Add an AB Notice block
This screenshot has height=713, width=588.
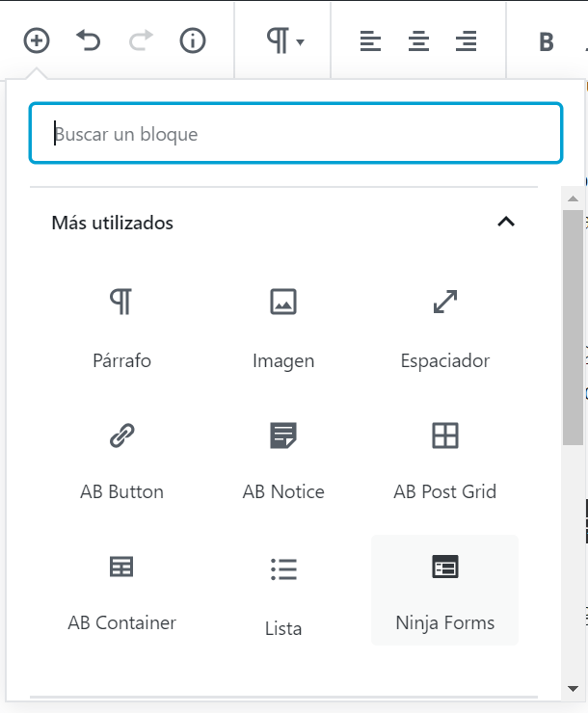(x=283, y=459)
